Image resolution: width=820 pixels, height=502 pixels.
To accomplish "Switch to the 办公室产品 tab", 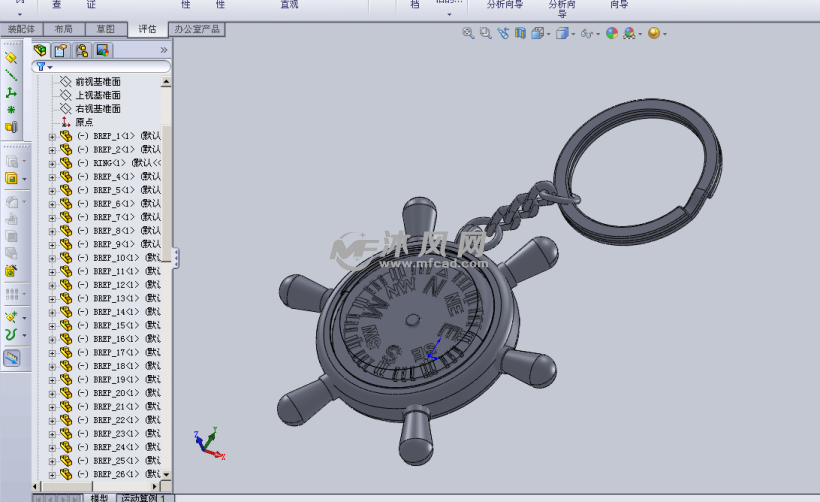I will click(x=196, y=30).
